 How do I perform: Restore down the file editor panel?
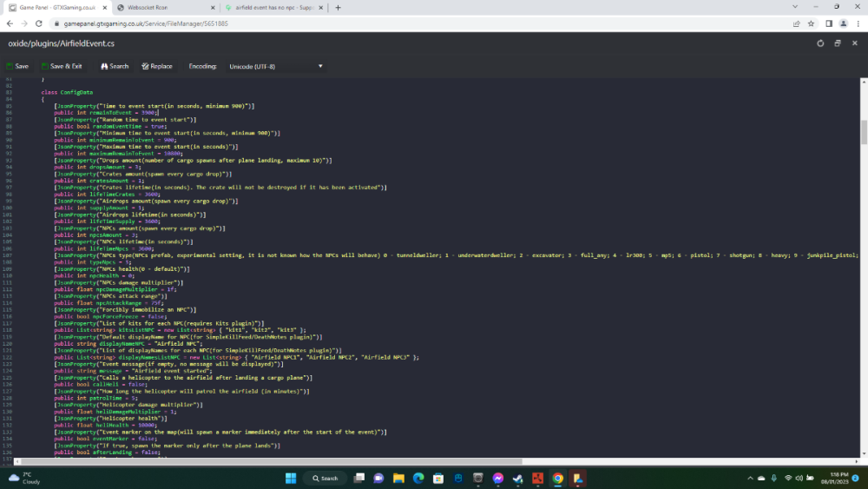coord(838,43)
